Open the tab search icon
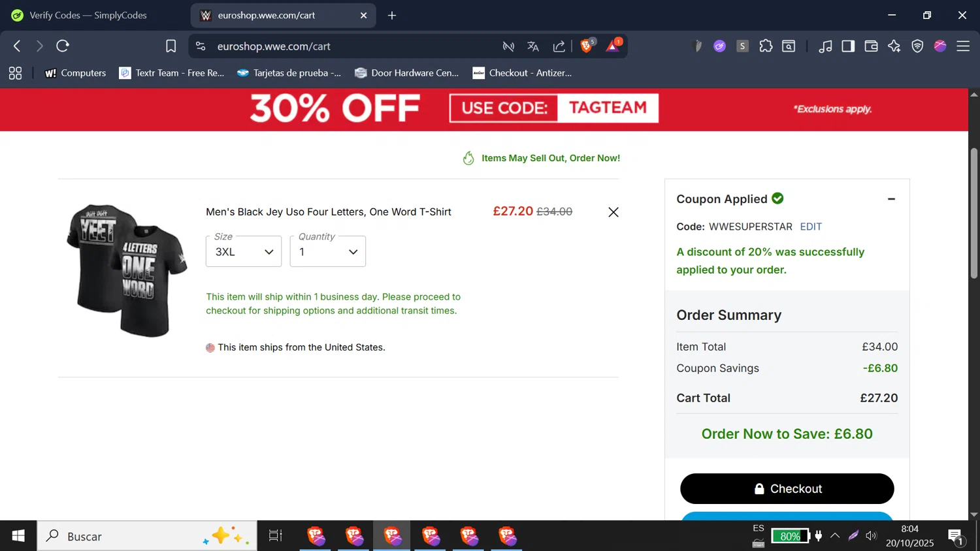Image resolution: width=980 pixels, height=551 pixels. click(x=789, y=46)
